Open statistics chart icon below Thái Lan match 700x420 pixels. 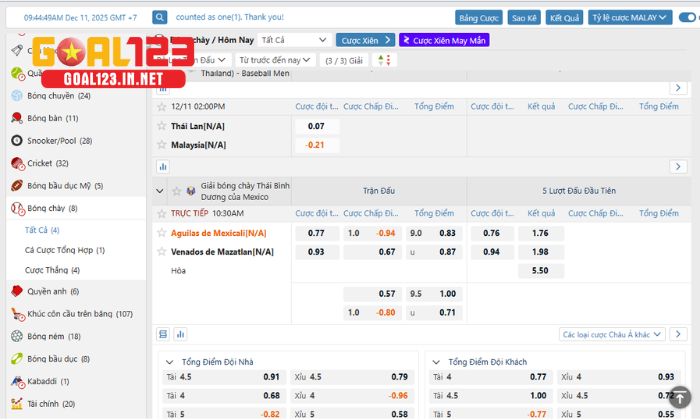(163, 167)
